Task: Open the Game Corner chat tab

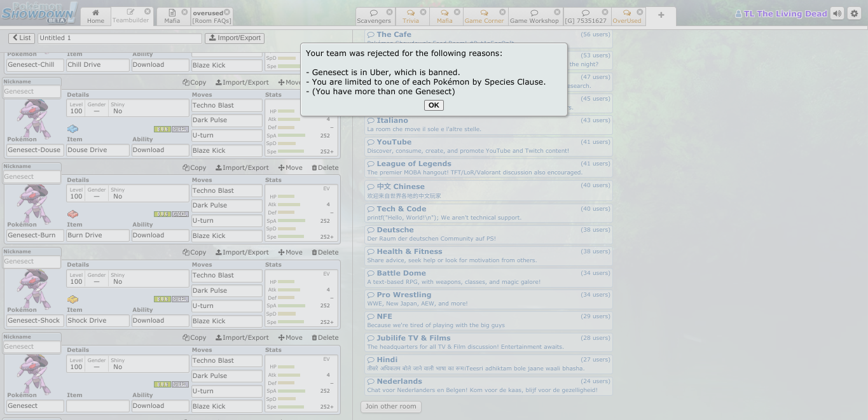Action: (x=485, y=16)
